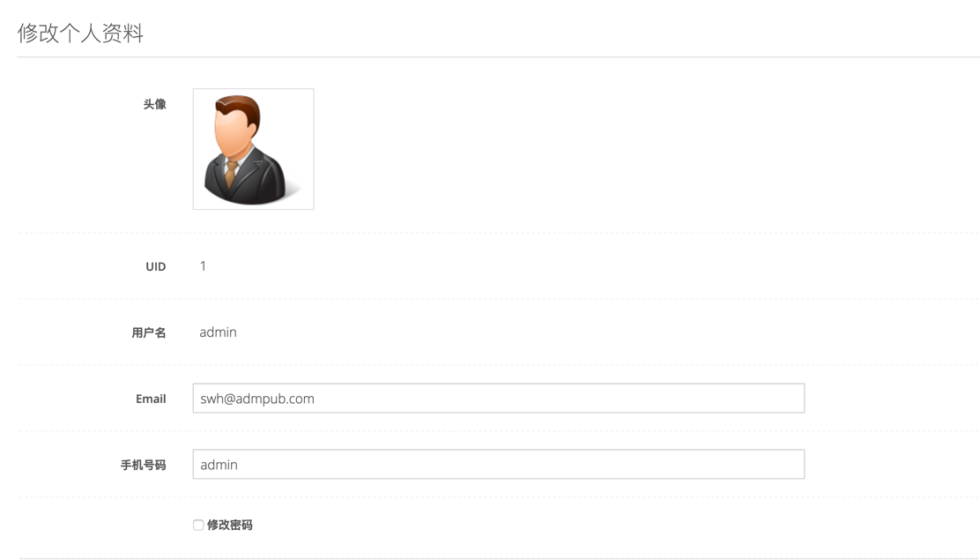Image resolution: width=980 pixels, height=560 pixels.
Task: Click the Email field label
Action: point(151,399)
